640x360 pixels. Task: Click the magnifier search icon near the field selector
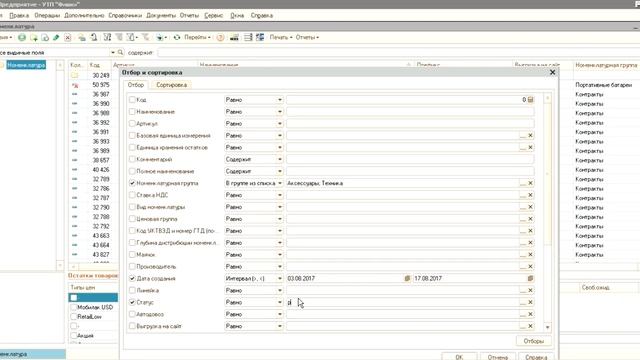[120, 53]
